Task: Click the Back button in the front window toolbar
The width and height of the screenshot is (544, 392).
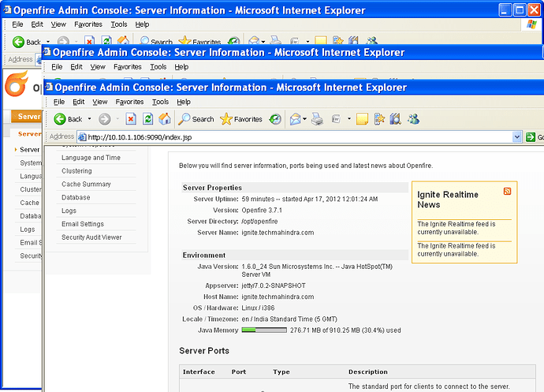Action: 68,119
